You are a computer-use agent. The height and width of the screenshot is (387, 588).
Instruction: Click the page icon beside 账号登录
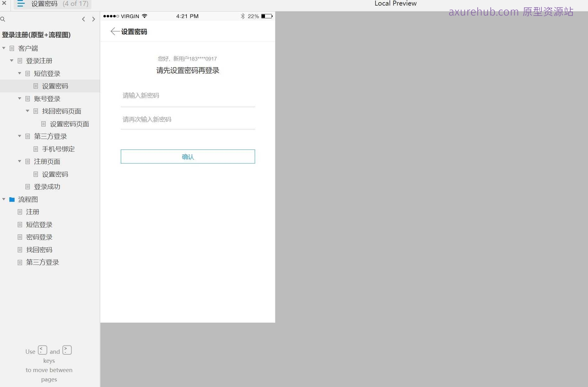pos(28,99)
